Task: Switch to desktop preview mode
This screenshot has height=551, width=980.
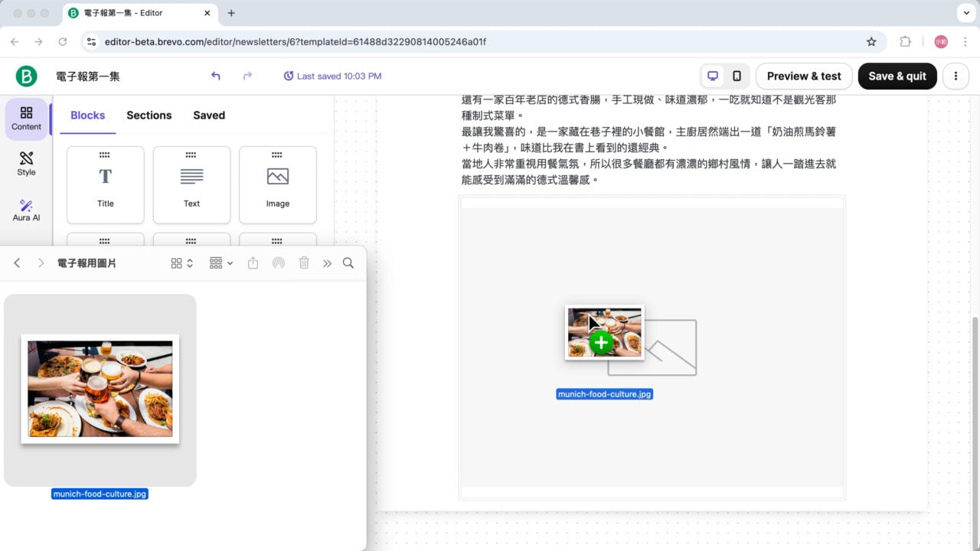Action: (713, 76)
